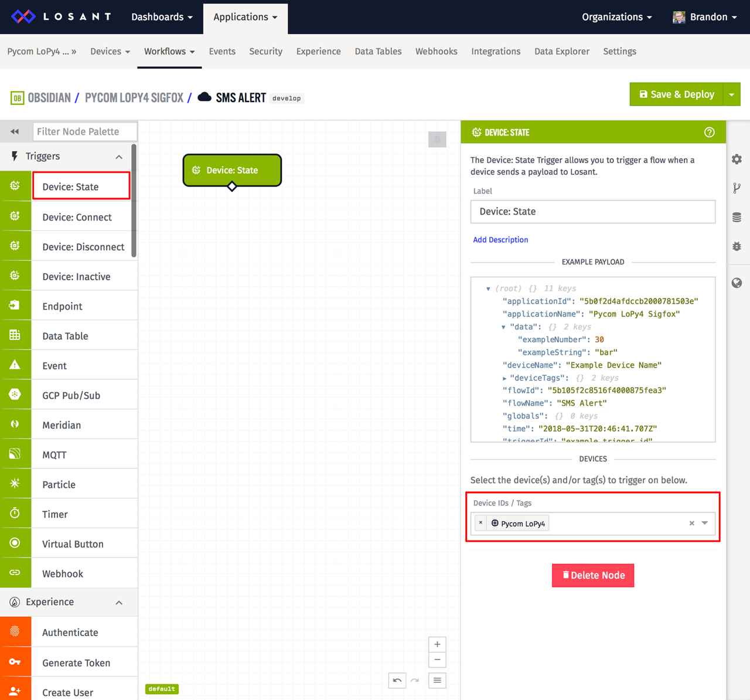The image size is (750, 700).
Task: Open the Brandon user account menu
Action: [x=705, y=17]
